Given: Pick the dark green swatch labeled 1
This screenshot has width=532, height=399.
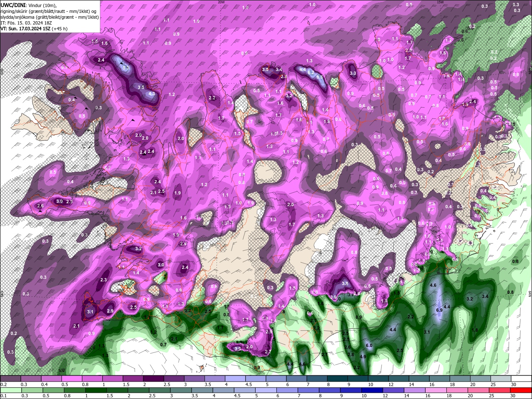Looking at the screenshot, I should coord(96,390).
